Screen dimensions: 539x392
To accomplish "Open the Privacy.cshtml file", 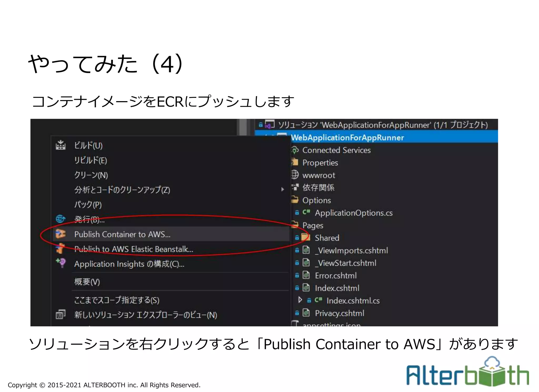I will pos(340,313).
